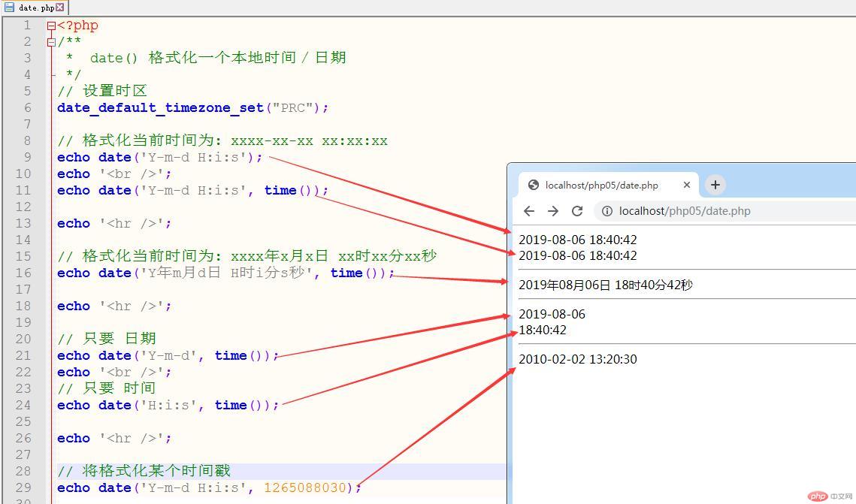Click the comment 只要 日期 on line 20
Screen dimensions: 856x504
pyautogui.click(x=119, y=339)
